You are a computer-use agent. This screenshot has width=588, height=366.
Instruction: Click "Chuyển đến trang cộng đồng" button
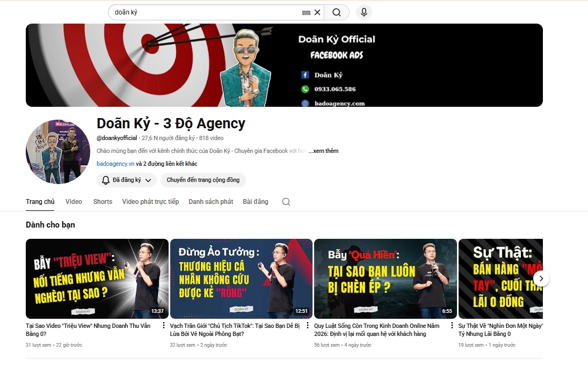coord(203,180)
